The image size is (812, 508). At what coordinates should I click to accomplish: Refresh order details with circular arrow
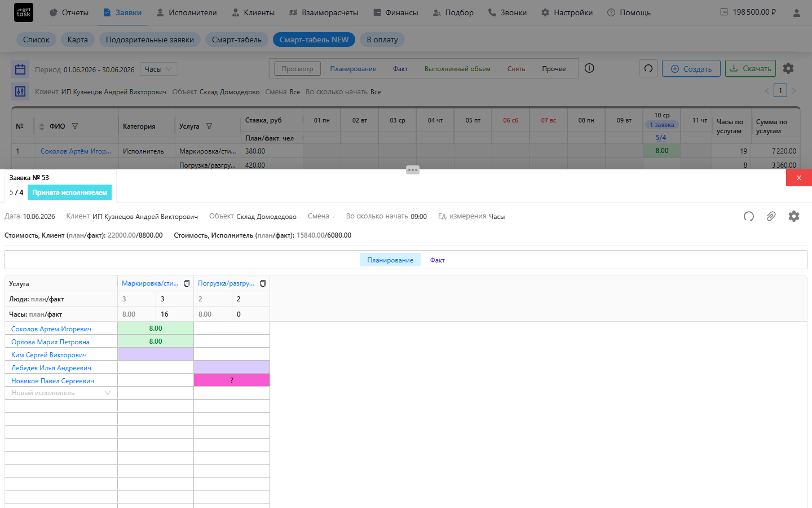[x=749, y=216]
